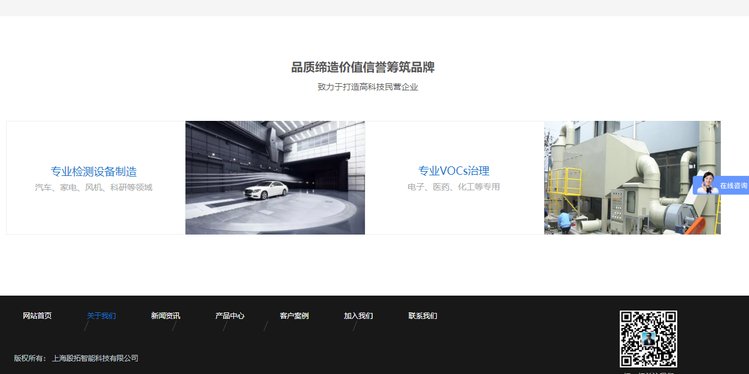Click the 加入我们 footer link
Screen dimensions: 749x374
(x=358, y=316)
